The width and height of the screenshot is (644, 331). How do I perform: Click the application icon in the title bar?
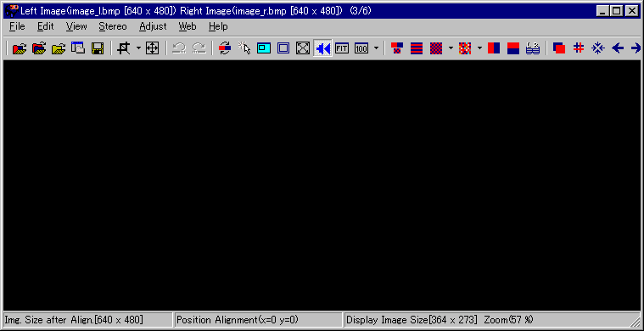[x=12, y=11]
